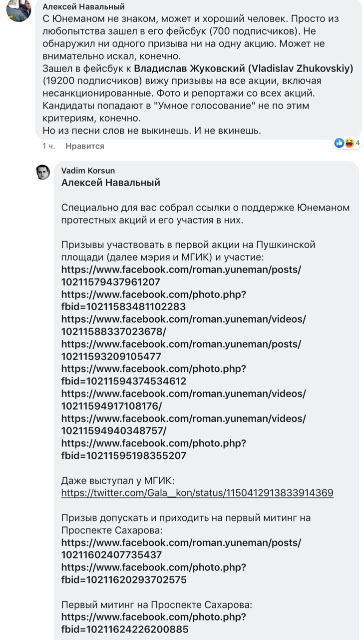The height and width of the screenshot is (640, 364).
Task: Open Vadim Korsun author name link
Action: pyautogui.click(x=88, y=171)
